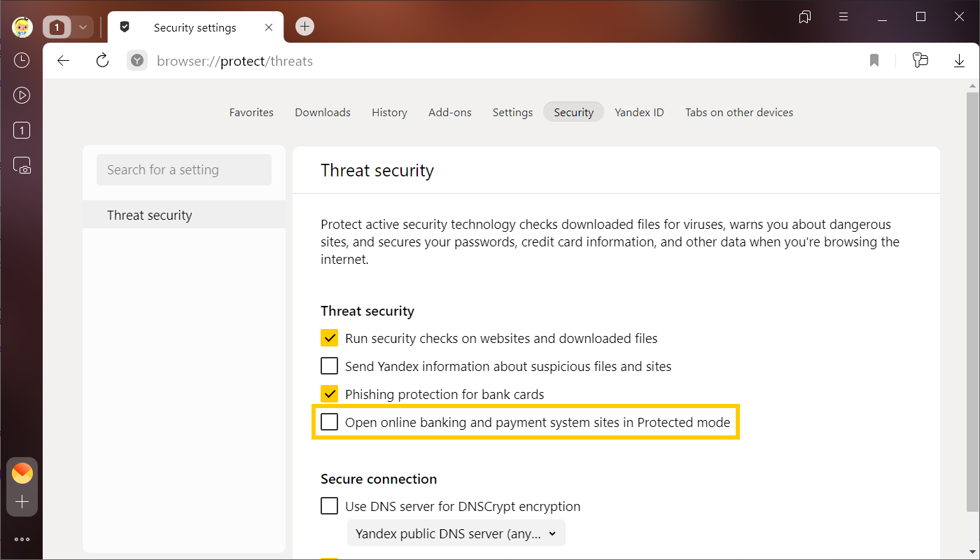This screenshot has width=980, height=560.
Task: Open a new tab with plus button
Action: pos(304,27)
